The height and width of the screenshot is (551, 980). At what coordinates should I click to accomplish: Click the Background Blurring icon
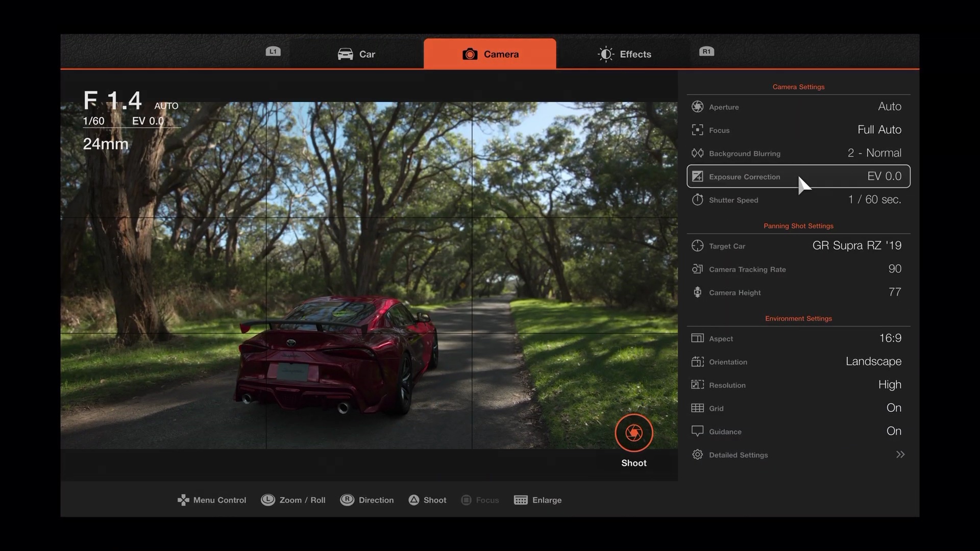click(697, 153)
